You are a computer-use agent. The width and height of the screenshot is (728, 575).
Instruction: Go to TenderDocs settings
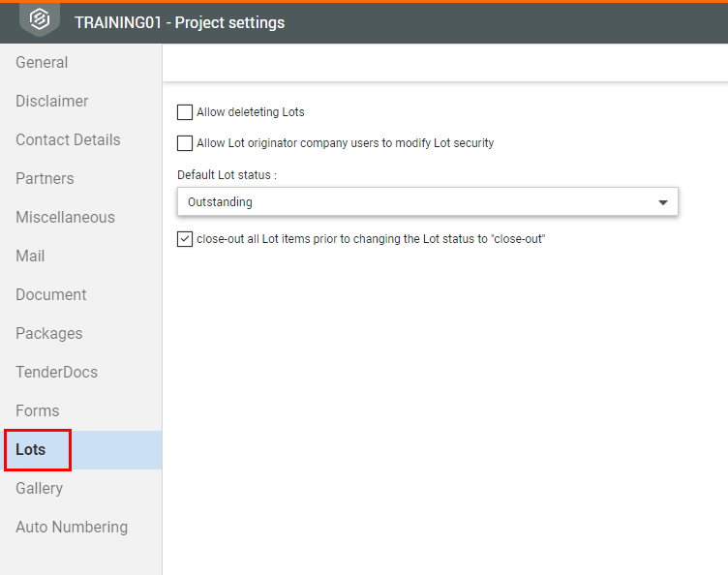tap(56, 373)
